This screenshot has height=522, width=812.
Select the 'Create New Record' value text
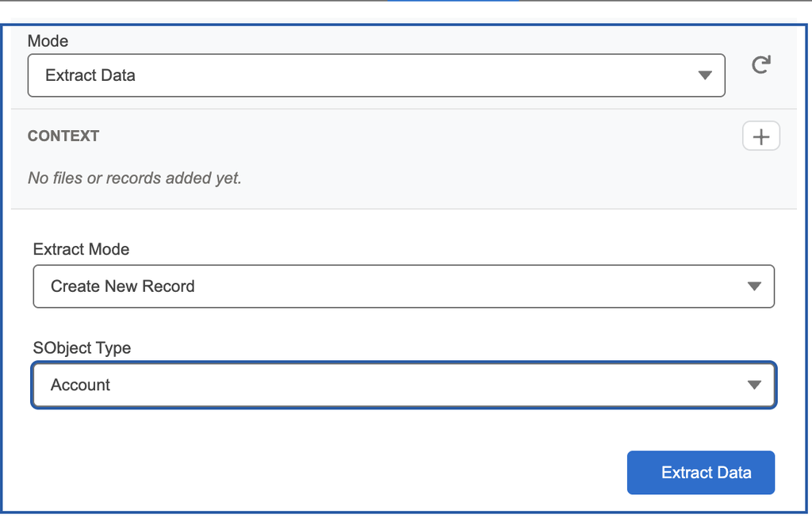(122, 286)
